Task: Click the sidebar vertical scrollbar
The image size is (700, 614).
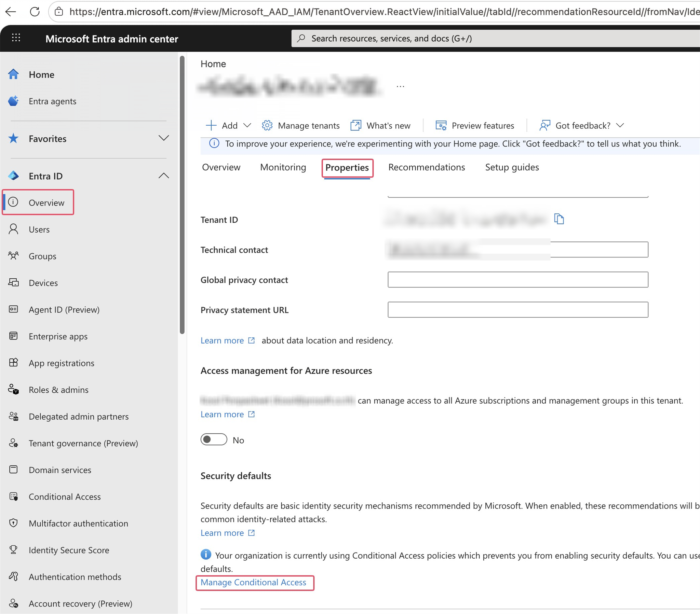Action: pos(182,195)
